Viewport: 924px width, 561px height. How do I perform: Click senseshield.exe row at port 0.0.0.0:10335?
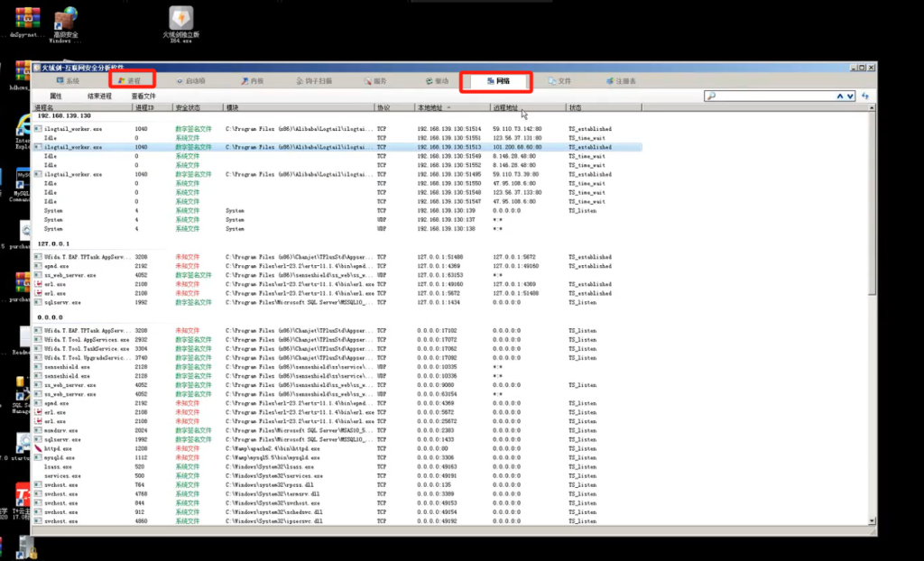point(337,366)
